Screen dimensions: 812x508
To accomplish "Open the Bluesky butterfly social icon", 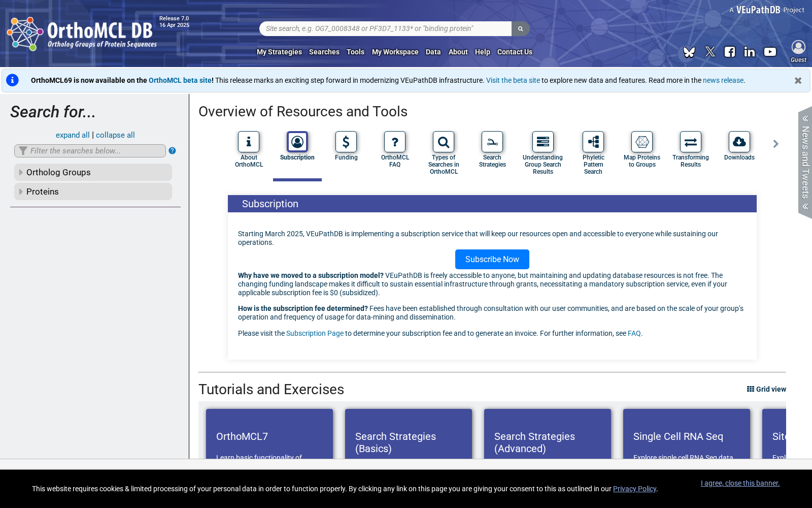I will coord(689,52).
